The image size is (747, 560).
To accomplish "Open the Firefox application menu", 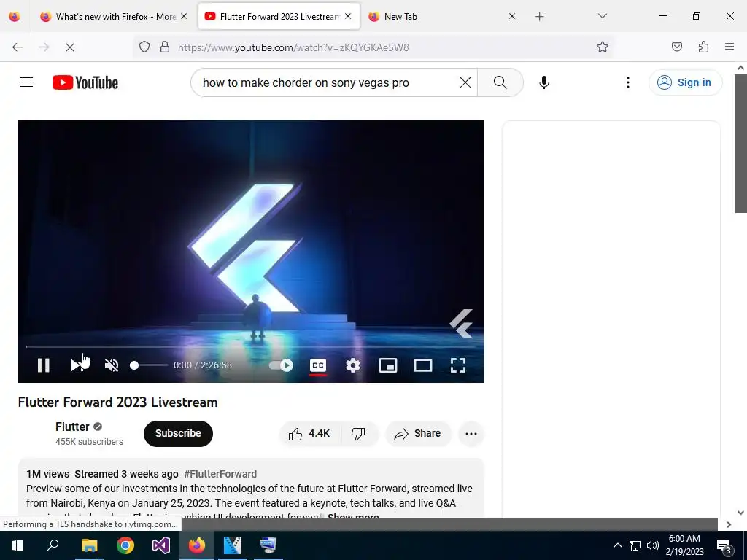I will click(x=729, y=47).
